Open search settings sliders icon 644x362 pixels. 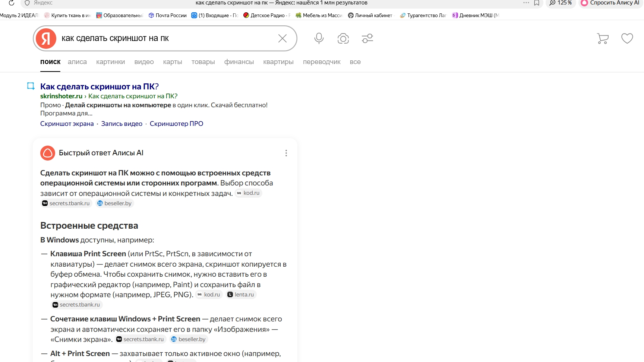point(367,38)
